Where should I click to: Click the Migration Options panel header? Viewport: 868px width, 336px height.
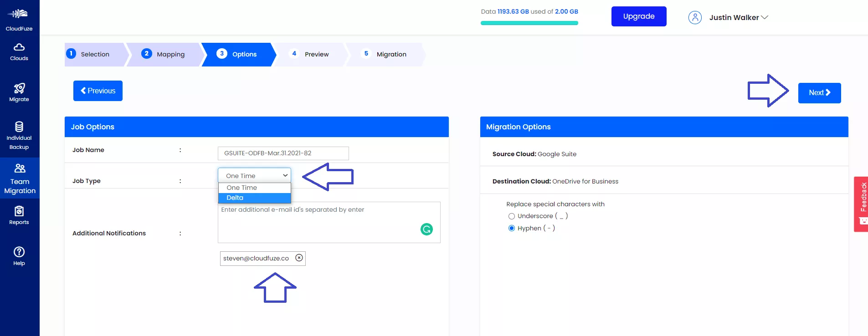[x=664, y=127]
